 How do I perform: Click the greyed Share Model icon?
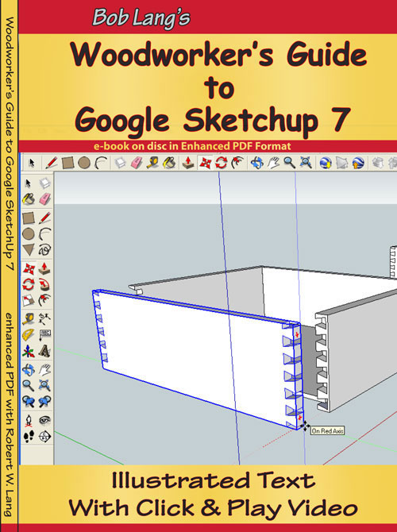pyautogui.click(x=341, y=163)
